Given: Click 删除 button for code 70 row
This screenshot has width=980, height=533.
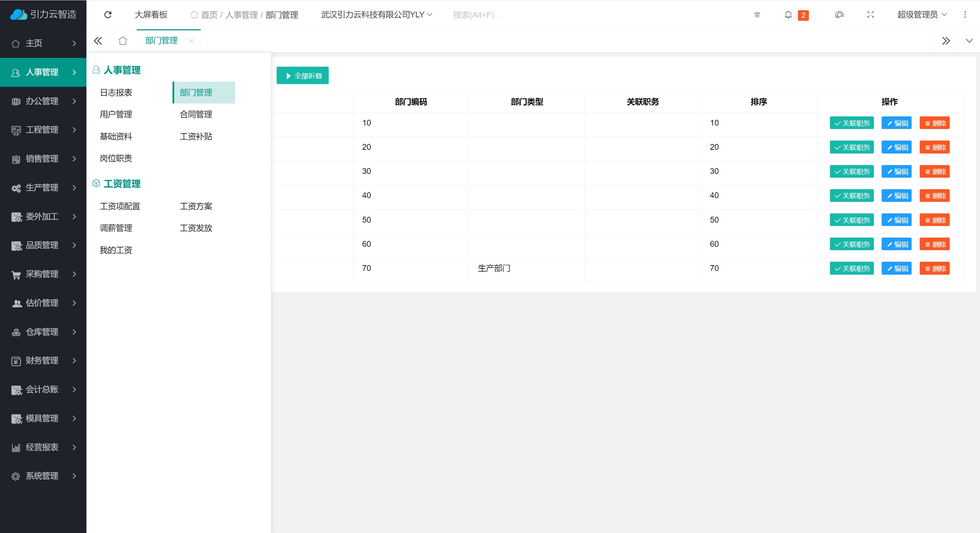Looking at the screenshot, I should pyautogui.click(x=934, y=269).
